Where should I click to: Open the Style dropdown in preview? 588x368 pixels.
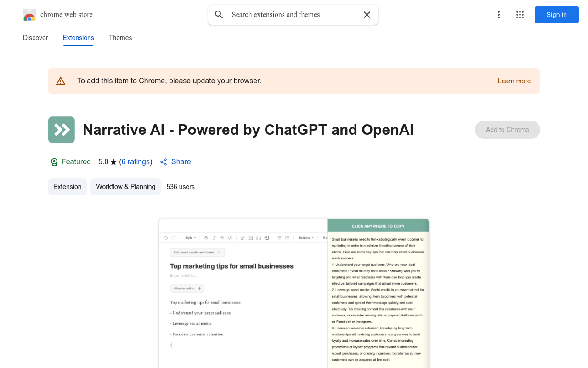point(190,238)
